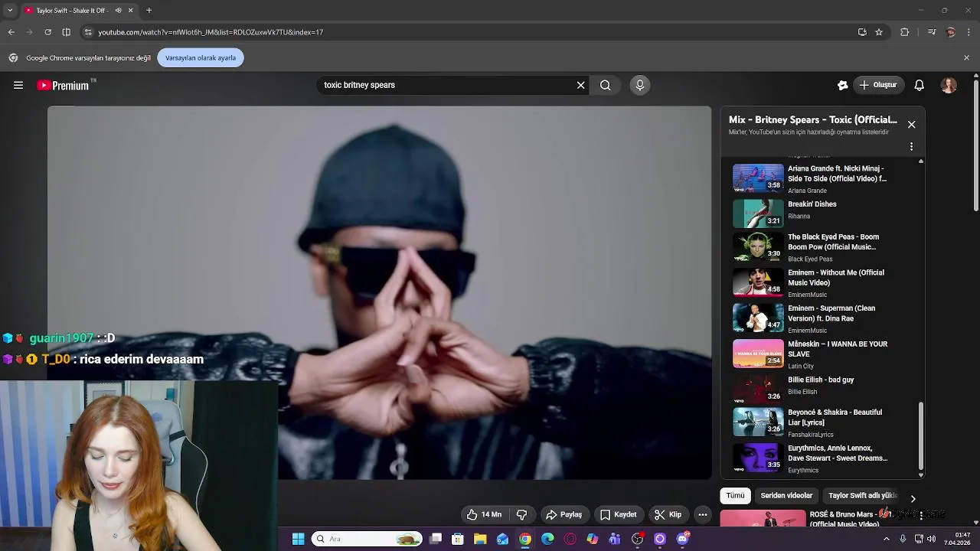Open a new browser tab
Image resolution: width=980 pixels, height=551 pixels.
[149, 11]
